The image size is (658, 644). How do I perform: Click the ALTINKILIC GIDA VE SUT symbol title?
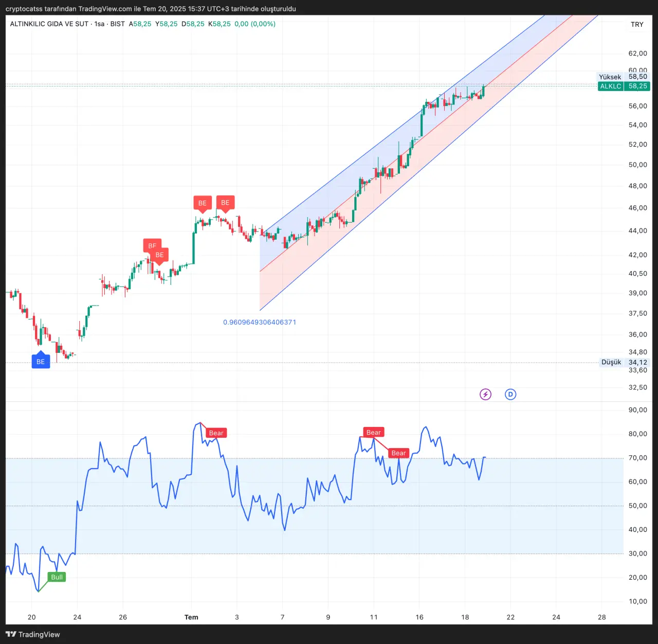point(49,24)
